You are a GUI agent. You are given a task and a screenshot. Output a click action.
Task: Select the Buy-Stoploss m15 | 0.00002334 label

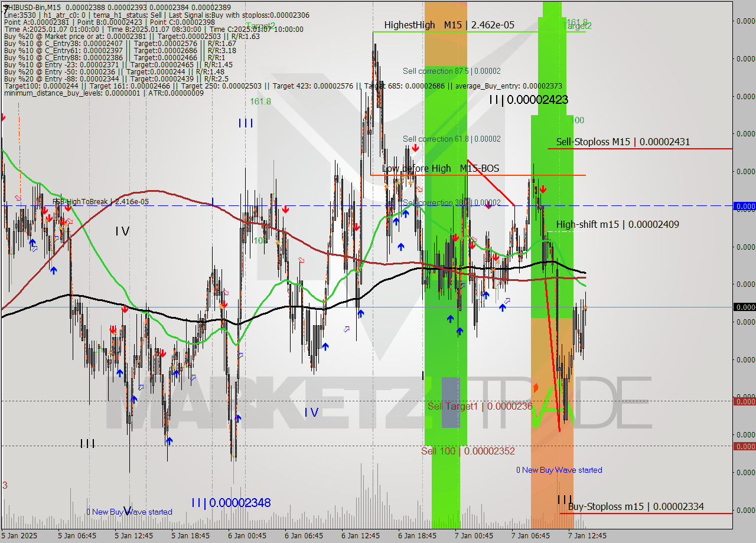(636, 506)
